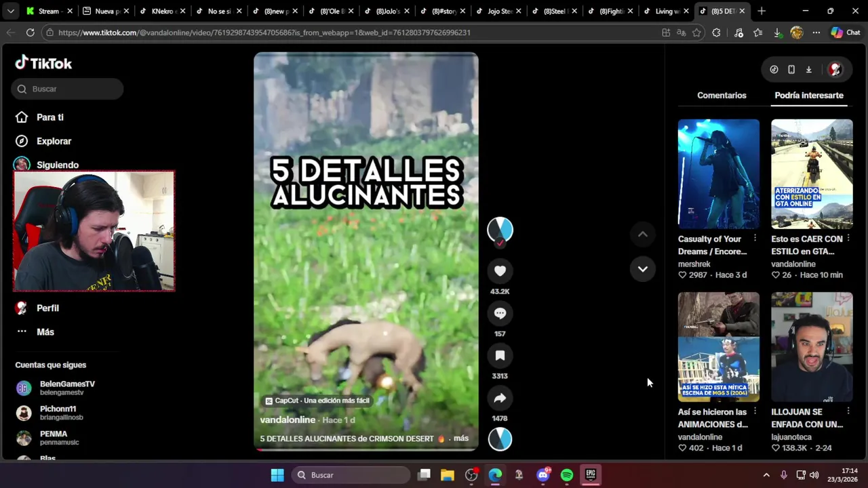Save video with the bookmark icon
Image resolution: width=868 pixels, height=488 pixels.
(500, 356)
